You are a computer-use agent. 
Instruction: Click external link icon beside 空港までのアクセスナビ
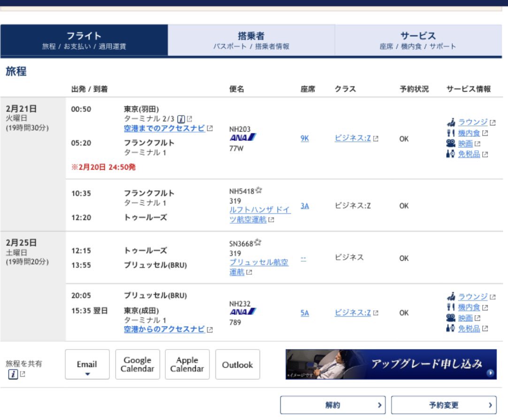(210, 128)
